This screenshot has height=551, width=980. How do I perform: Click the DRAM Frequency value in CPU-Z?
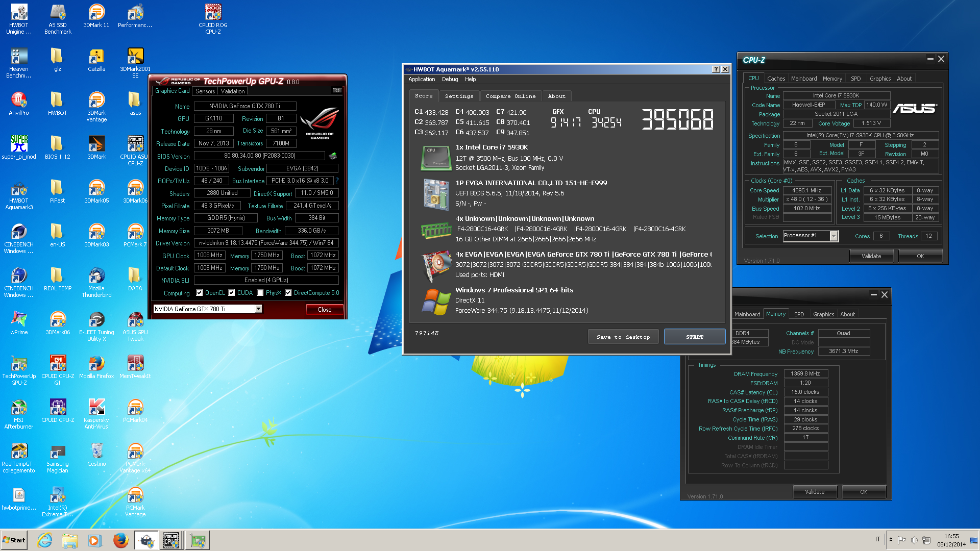805,373
